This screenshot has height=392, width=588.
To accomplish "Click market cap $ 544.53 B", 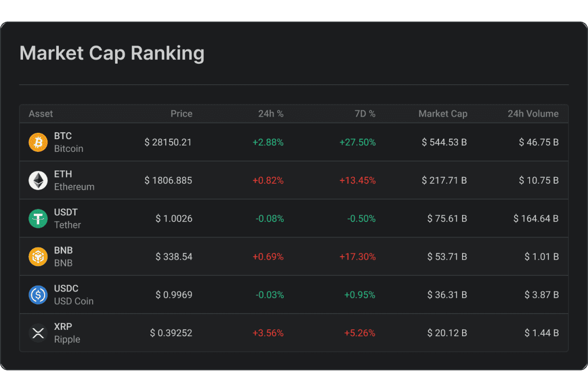I will (444, 142).
